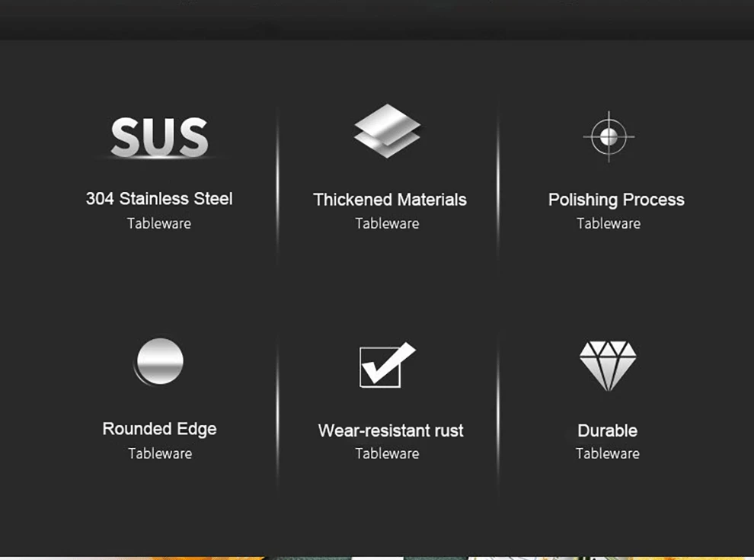Click the crosshair Polishing Process icon

click(609, 136)
